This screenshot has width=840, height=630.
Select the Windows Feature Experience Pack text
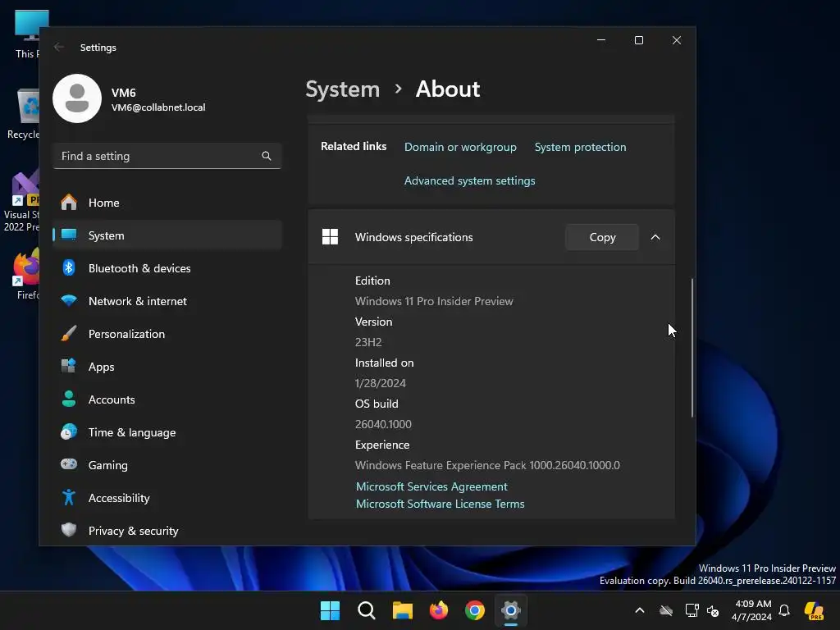coord(487,465)
